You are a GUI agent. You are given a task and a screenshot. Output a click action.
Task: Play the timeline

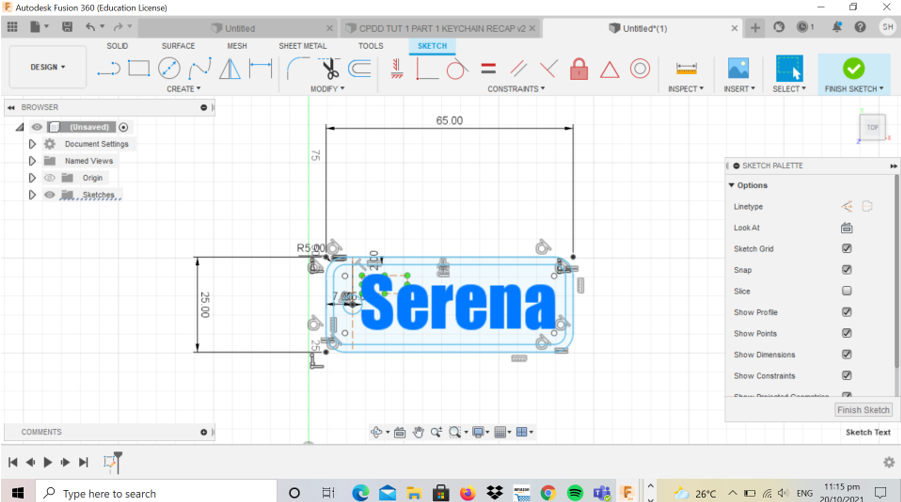(48, 462)
